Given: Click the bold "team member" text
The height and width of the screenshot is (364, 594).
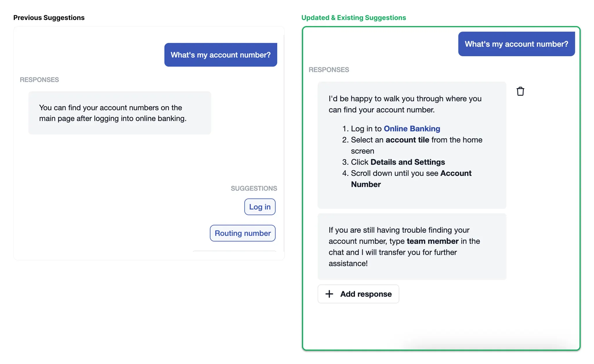Looking at the screenshot, I should (x=432, y=241).
